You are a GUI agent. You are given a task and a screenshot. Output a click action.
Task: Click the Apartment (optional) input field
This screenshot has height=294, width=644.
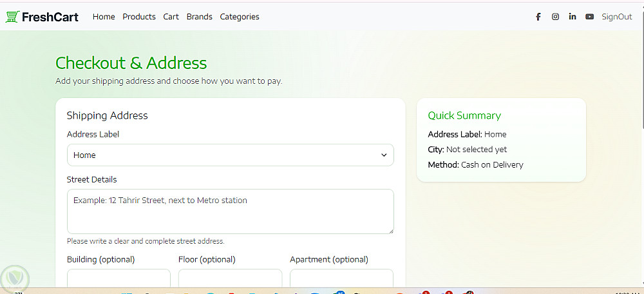[x=341, y=278]
